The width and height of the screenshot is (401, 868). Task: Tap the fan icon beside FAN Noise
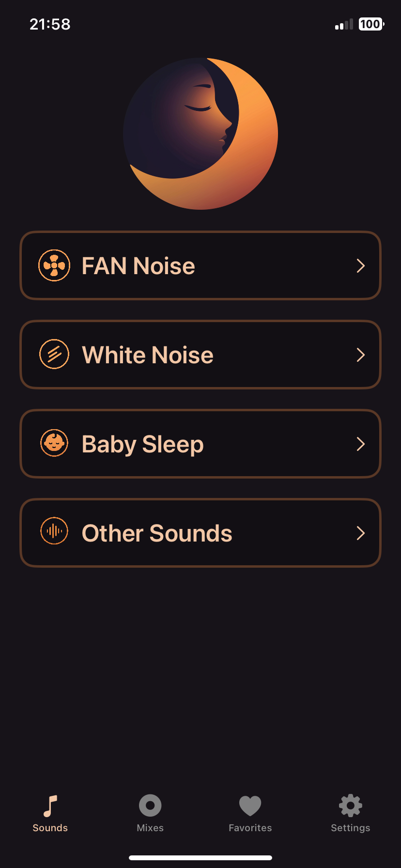tap(54, 265)
